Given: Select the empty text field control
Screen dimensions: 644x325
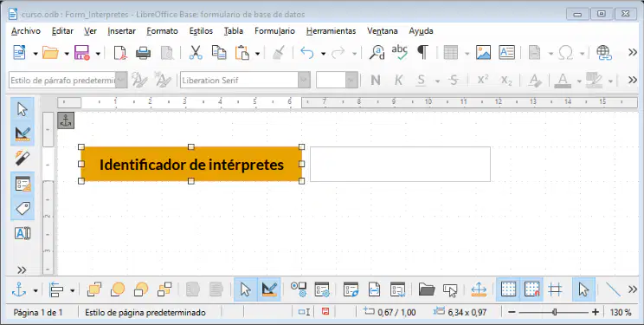Looking at the screenshot, I should (400, 164).
